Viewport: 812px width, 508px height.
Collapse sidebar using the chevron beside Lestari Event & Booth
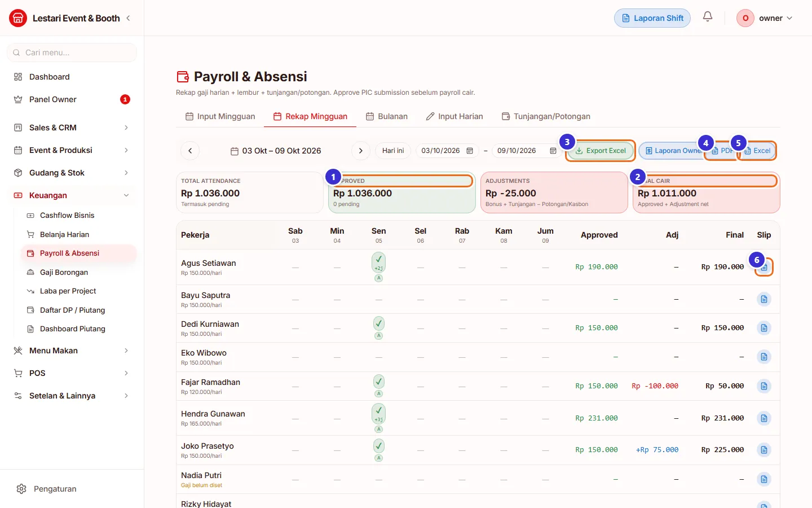128,18
